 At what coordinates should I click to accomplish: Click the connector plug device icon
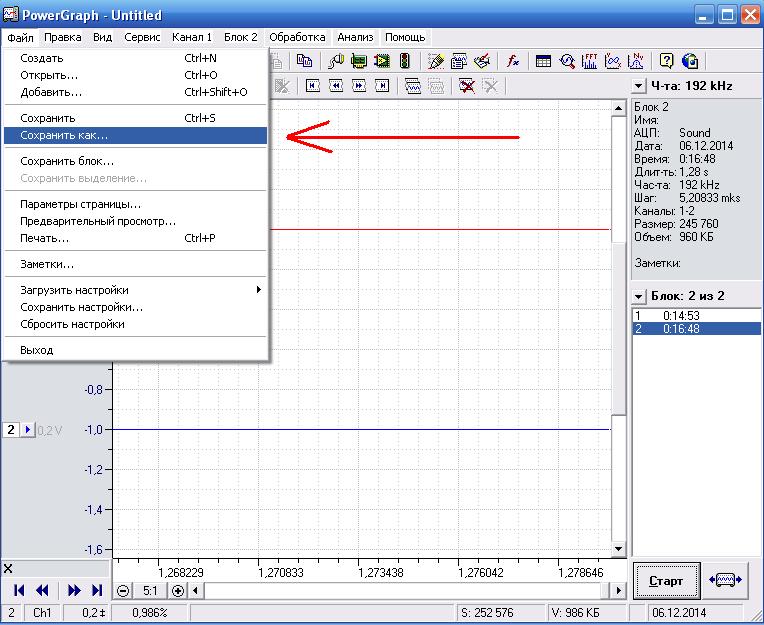(x=335, y=61)
